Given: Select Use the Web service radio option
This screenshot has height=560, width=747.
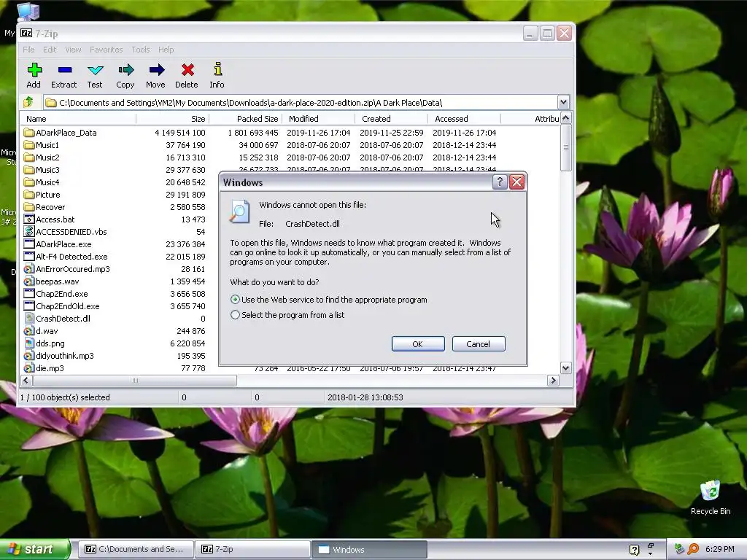Looking at the screenshot, I should [235, 300].
